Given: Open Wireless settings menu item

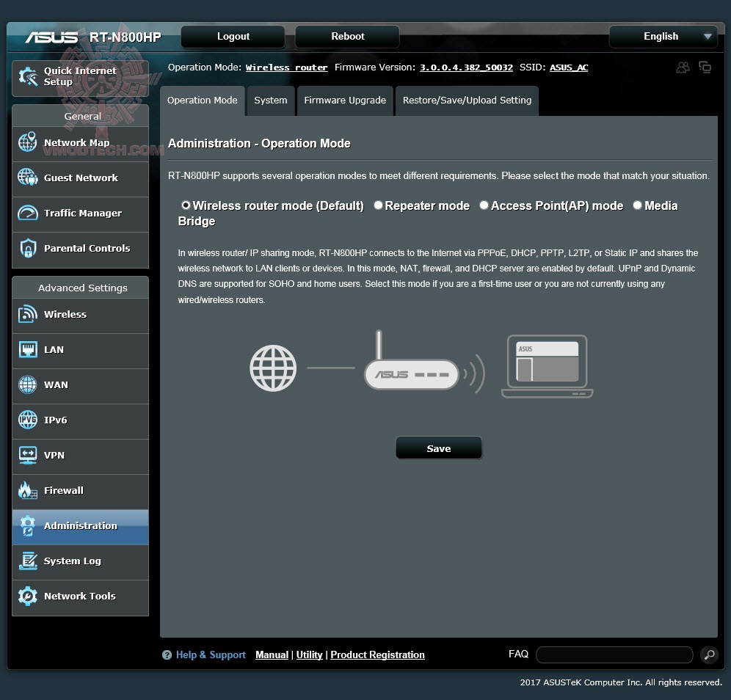Looking at the screenshot, I should tap(80, 316).
